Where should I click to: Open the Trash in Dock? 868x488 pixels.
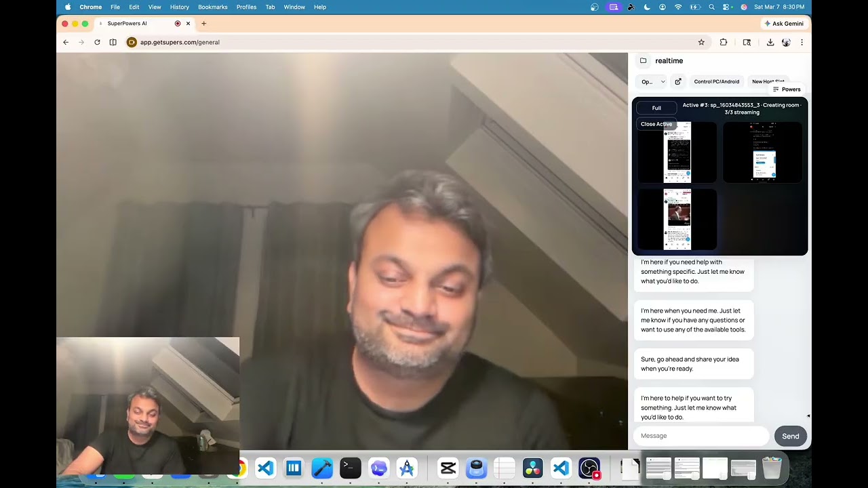[772, 468]
